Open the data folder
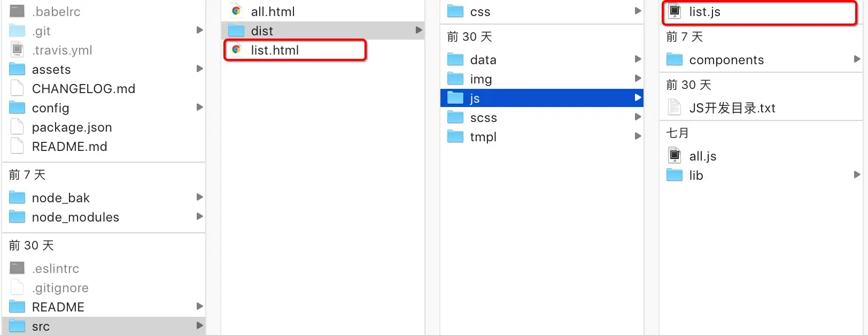The image size is (868, 335). pos(542,59)
